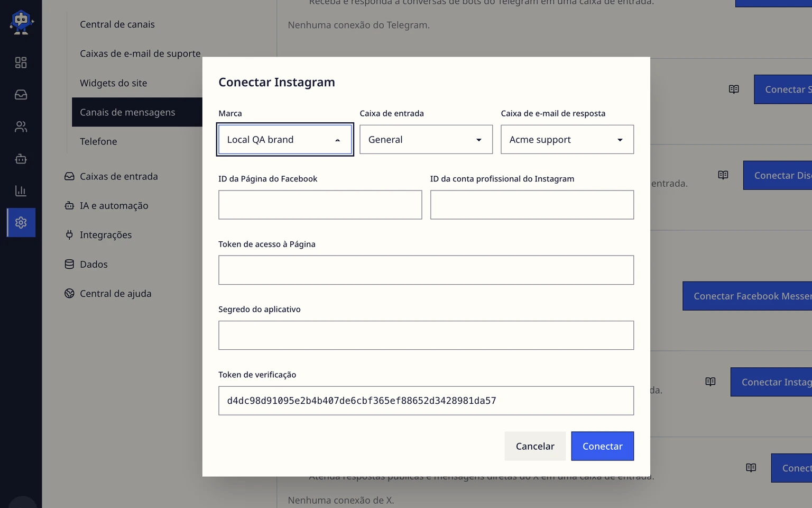
Task: Click the robot logo icon in sidebar
Action: coord(21,22)
